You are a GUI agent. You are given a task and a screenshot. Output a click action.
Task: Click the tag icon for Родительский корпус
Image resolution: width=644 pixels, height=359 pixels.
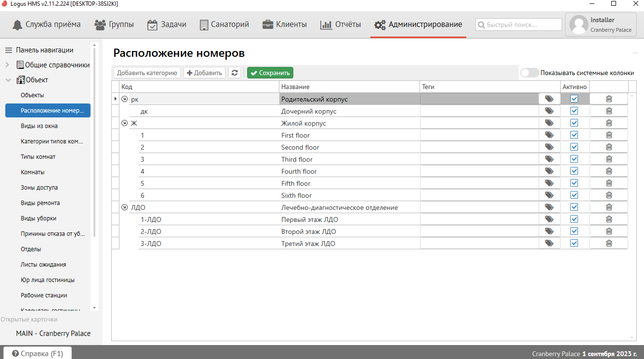[549, 99]
